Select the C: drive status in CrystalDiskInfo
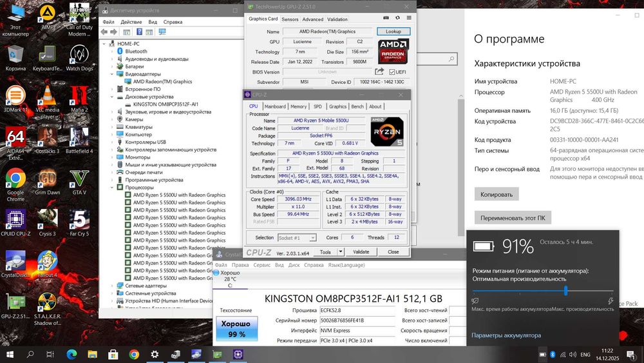 [230, 279]
